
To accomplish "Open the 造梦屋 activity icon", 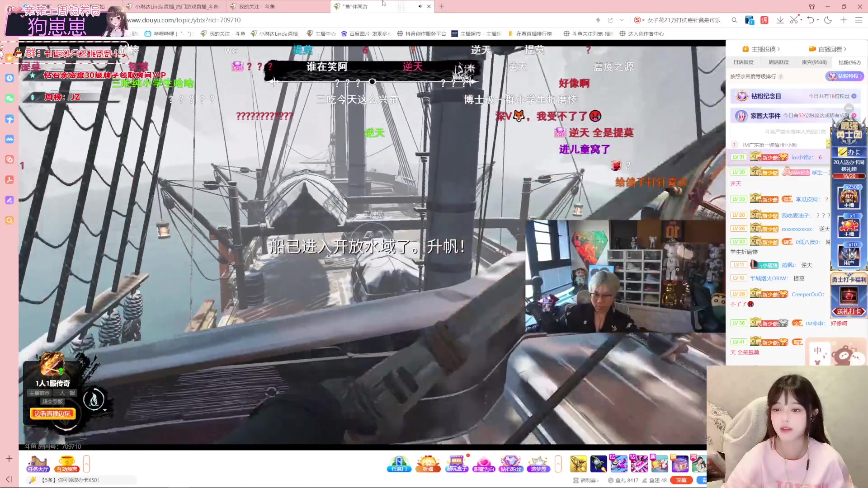I will point(538,464).
